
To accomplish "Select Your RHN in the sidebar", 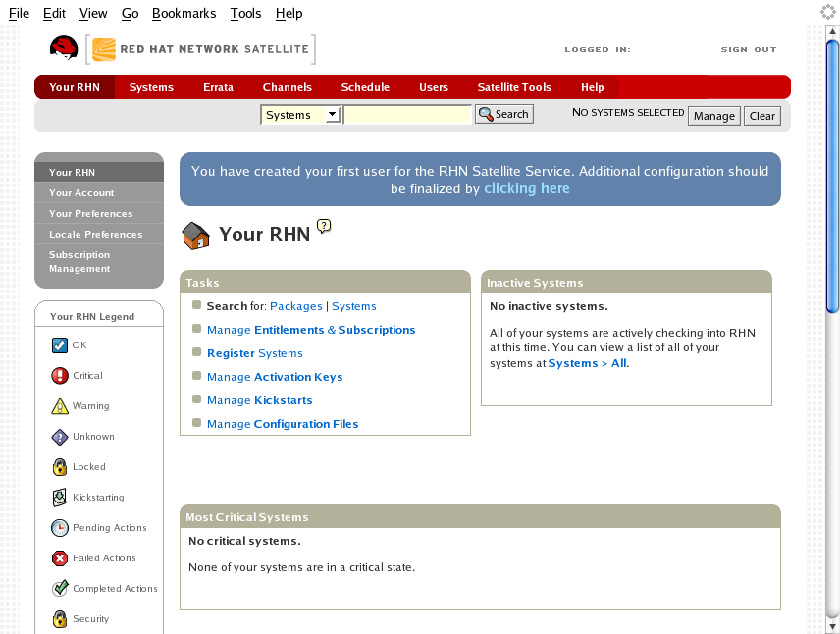I will [99, 172].
